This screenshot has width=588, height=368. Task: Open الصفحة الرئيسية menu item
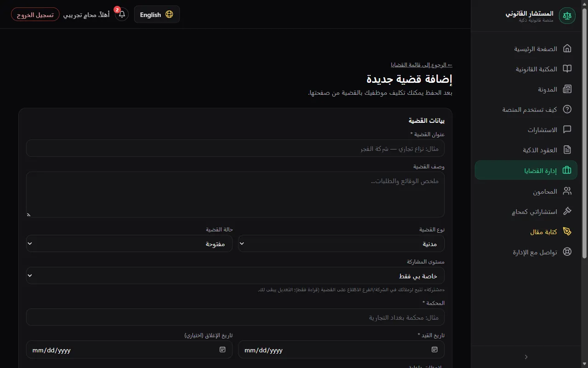[x=526, y=49]
